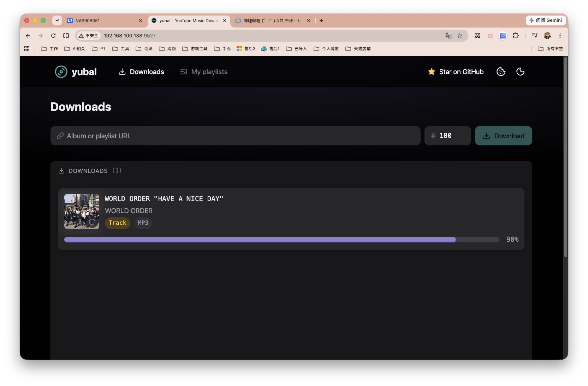588x386 pixels.
Task: Reload the page with refresh icon
Action: (x=53, y=36)
